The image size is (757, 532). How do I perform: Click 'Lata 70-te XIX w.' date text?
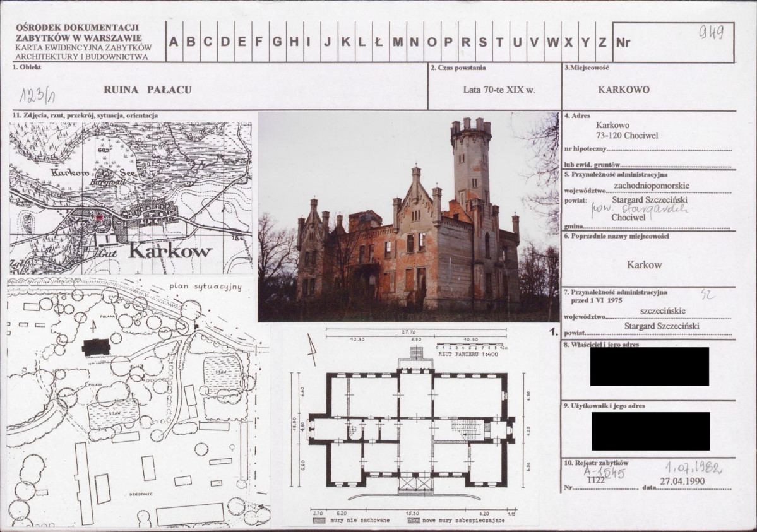[x=499, y=90]
